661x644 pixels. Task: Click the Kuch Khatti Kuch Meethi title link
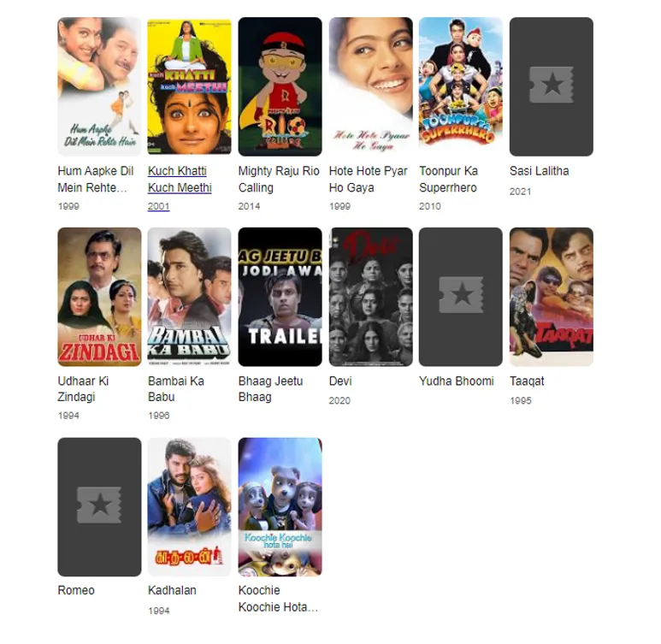[180, 180]
